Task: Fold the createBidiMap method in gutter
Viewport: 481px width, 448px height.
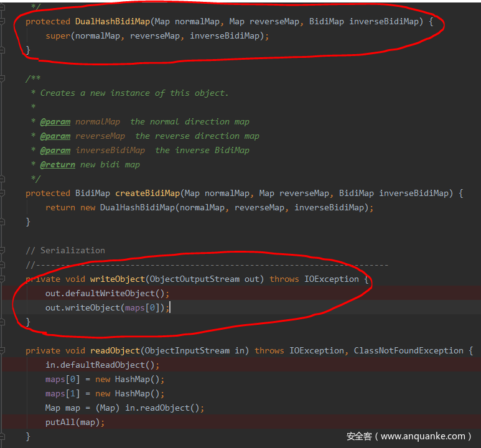Action: (2, 194)
